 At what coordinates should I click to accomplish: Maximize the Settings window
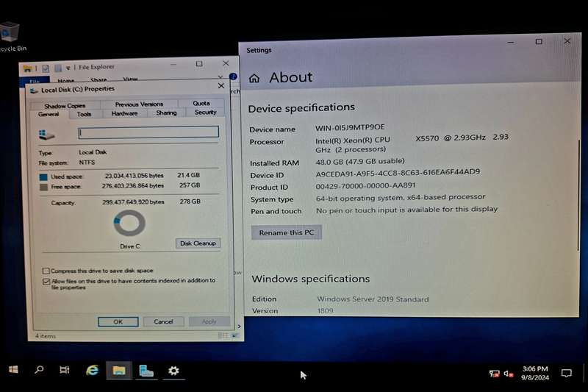[x=539, y=42]
